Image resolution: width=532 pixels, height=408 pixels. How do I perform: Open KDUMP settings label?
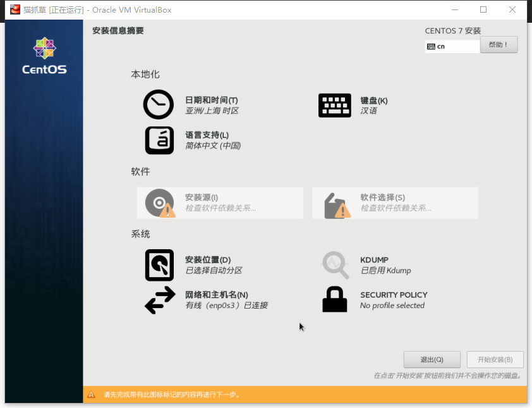pos(374,260)
